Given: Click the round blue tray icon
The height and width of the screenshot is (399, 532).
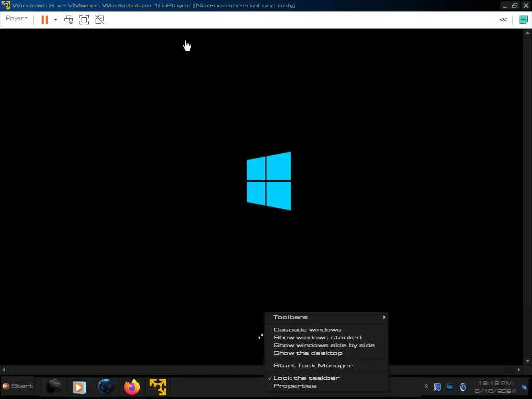Looking at the screenshot, I should (x=463, y=387).
